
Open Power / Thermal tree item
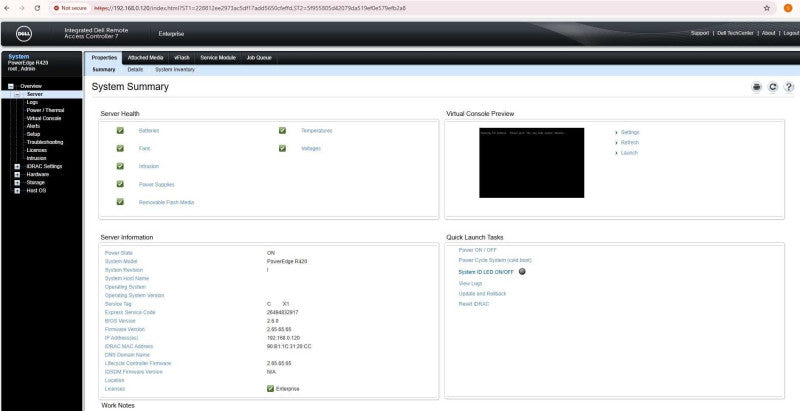(x=45, y=110)
